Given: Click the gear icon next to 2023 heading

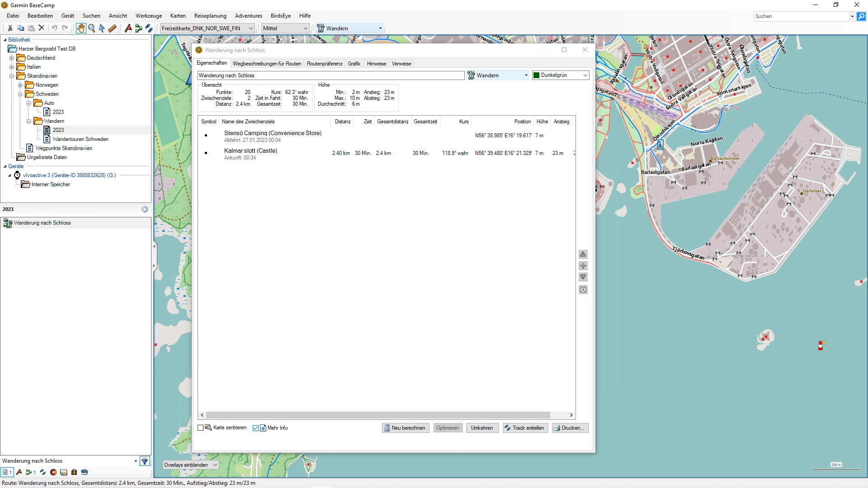Looking at the screenshot, I should click(x=144, y=209).
